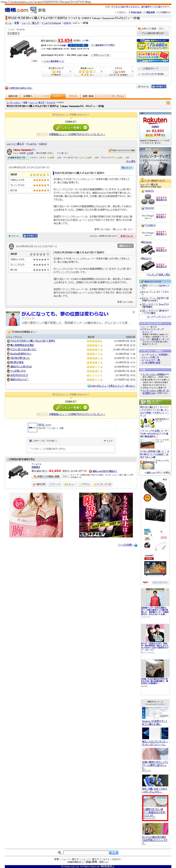Switch to the 価格比較 tab

tap(13, 96)
